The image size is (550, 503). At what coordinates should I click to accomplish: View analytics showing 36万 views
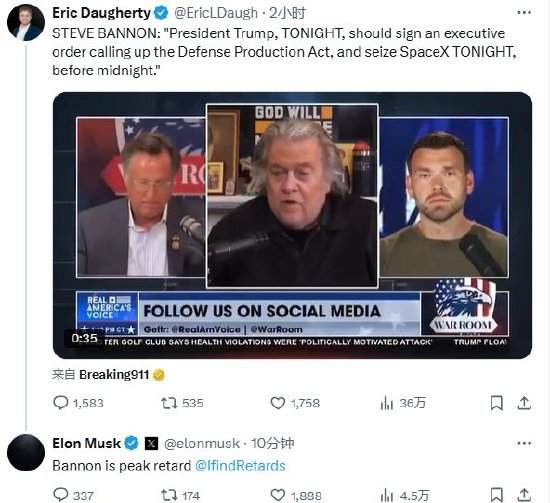click(x=403, y=403)
